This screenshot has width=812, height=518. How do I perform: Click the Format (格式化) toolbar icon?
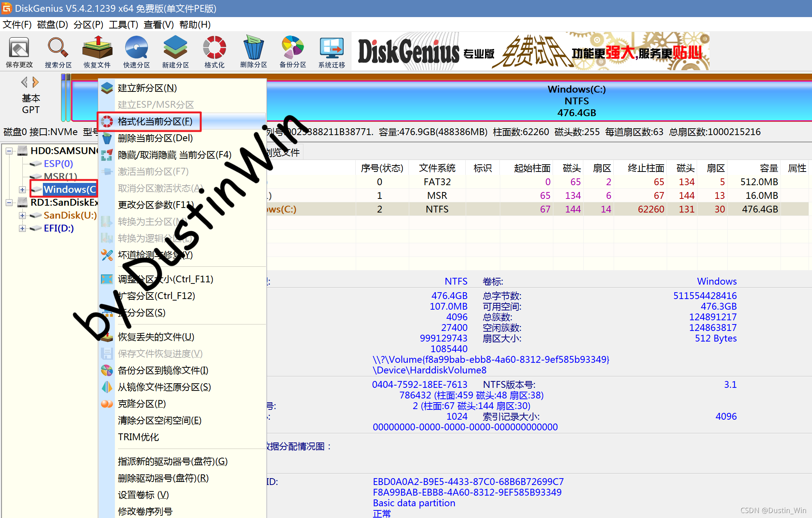point(214,52)
